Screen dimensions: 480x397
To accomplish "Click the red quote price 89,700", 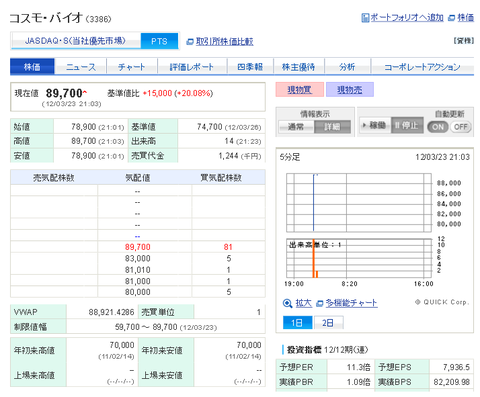I will tap(138, 247).
